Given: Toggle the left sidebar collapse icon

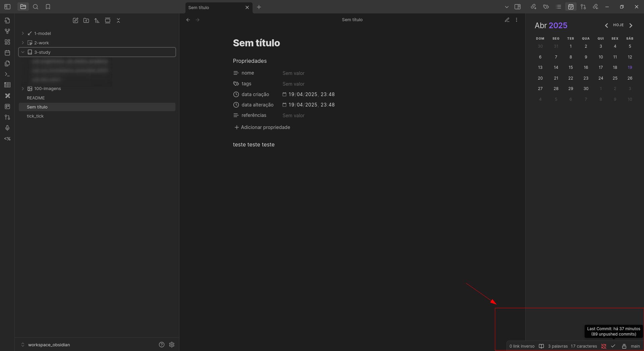Looking at the screenshot, I should coord(7,7).
